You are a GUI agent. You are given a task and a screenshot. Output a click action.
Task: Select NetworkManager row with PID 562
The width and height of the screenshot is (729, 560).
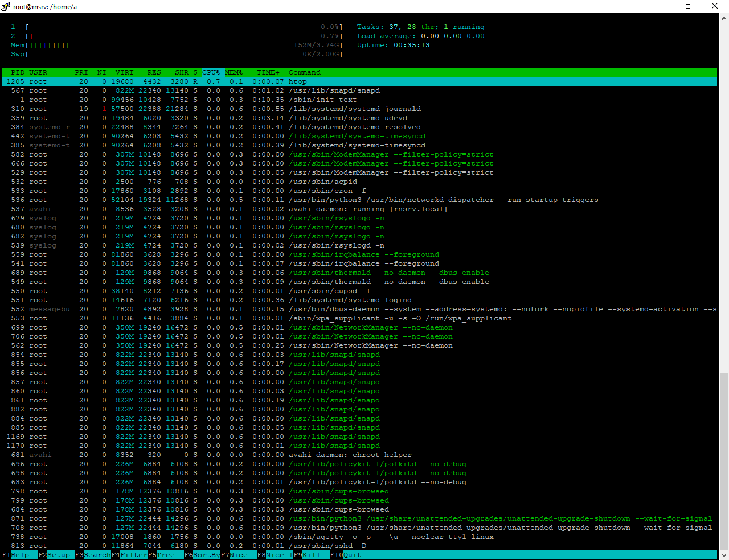(x=359, y=345)
